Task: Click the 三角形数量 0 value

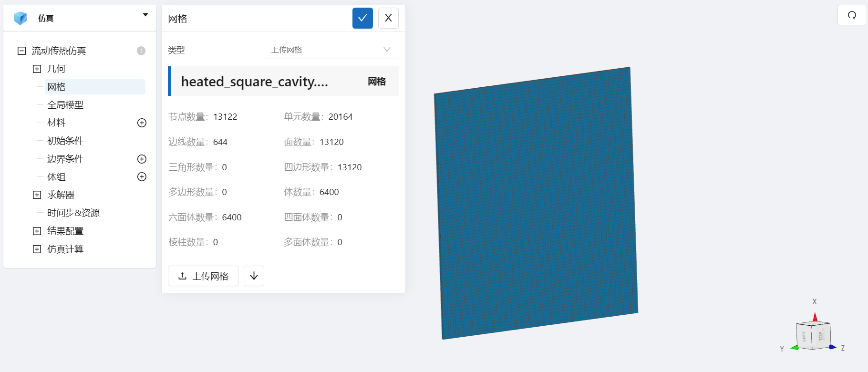Action: coord(224,167)
